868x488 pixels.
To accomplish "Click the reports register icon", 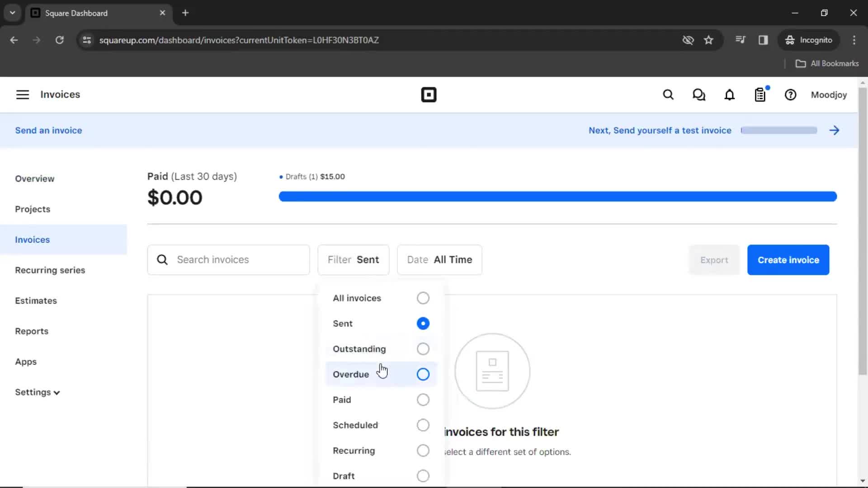I will (x=761, y=95).
